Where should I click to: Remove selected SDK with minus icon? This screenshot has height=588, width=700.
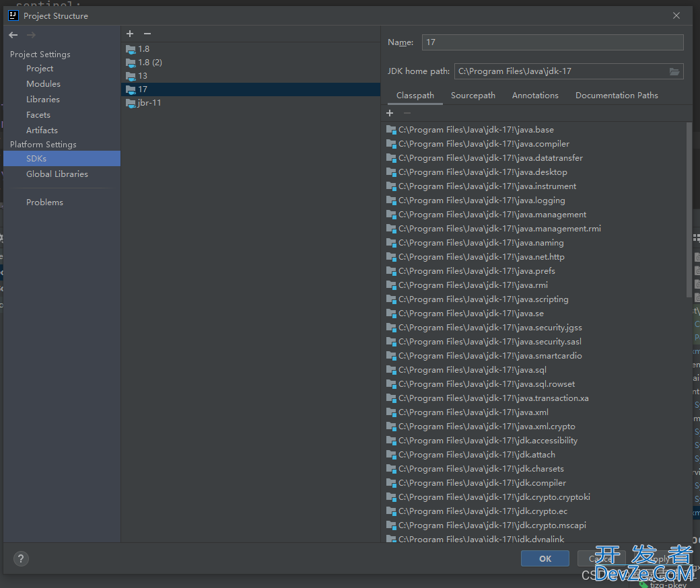(x=147, y=34)
